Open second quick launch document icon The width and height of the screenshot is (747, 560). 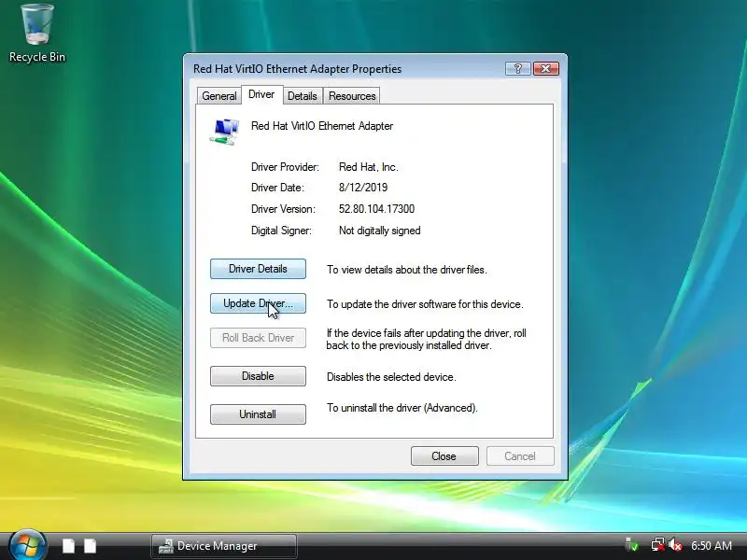90,546
